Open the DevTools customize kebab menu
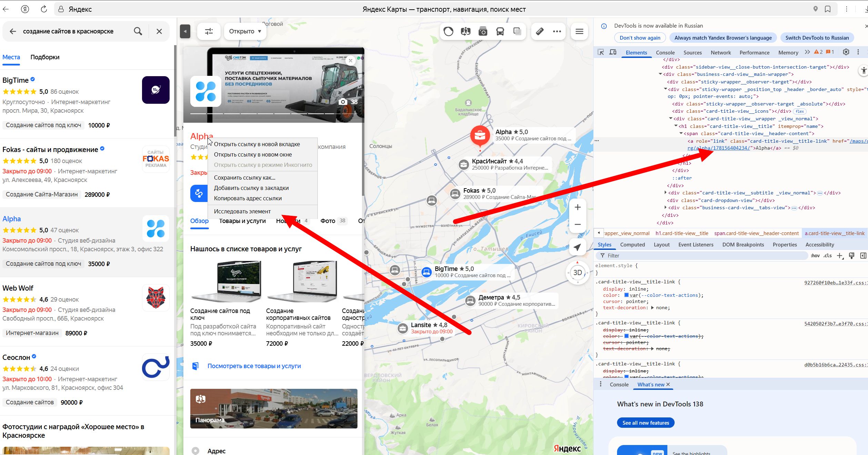 point(858,52)
